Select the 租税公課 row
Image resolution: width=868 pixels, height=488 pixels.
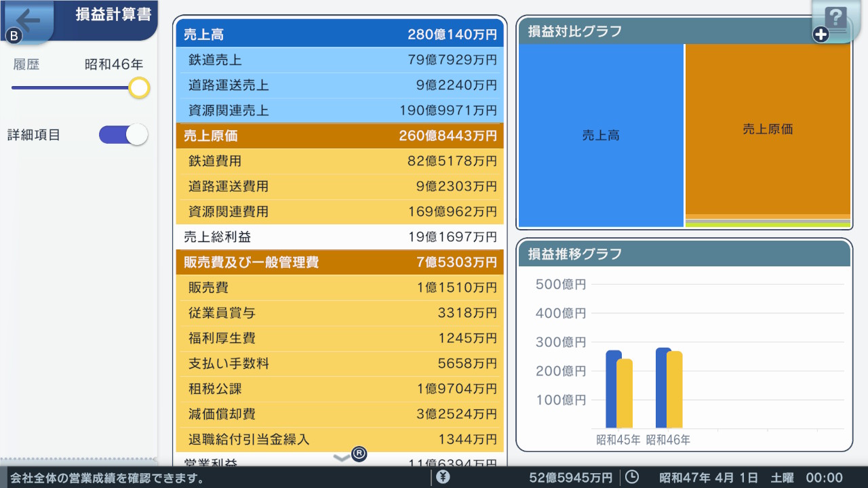tap(340, 388)
